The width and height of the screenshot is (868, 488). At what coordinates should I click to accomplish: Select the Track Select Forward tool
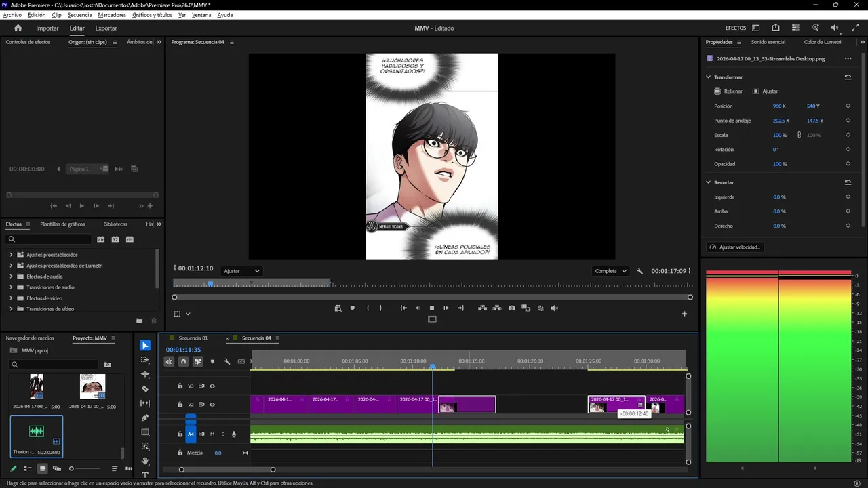click(x=145, y=360)
